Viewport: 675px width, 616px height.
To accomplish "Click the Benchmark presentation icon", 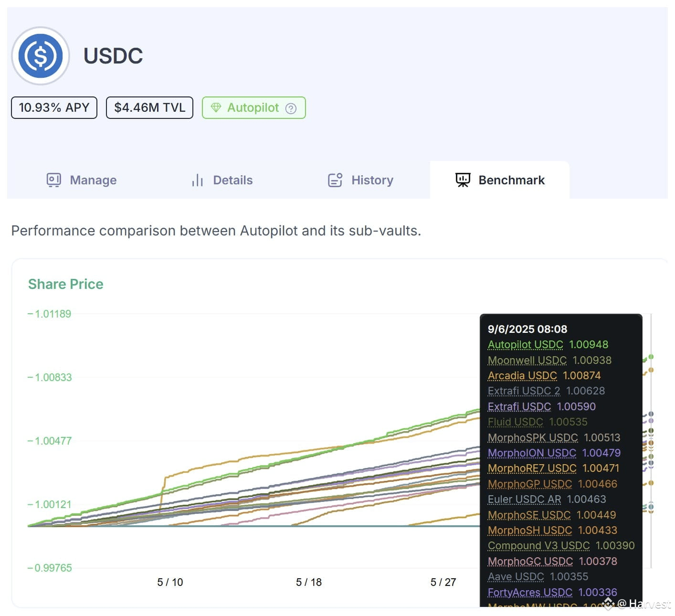I will tap(463, 180).
